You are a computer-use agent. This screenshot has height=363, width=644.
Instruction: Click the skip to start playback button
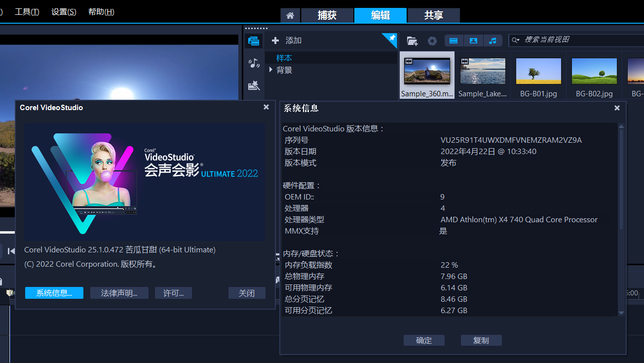(x=11, y=251)
